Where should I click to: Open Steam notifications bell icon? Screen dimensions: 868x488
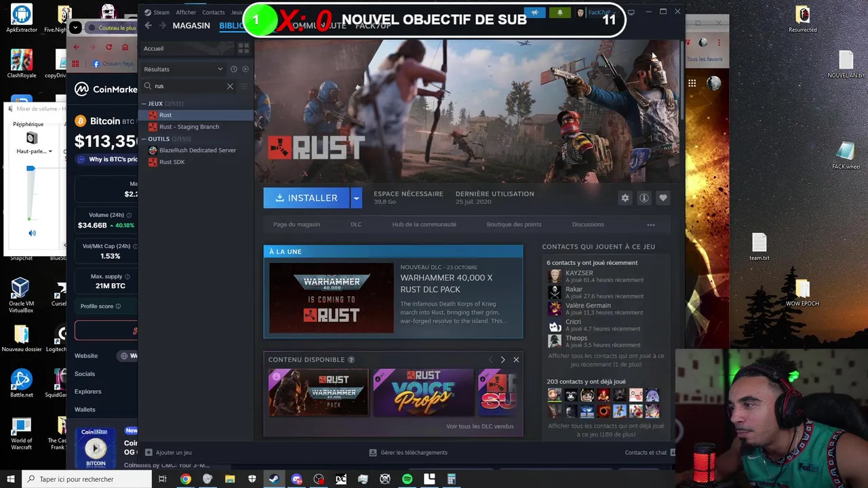pyautogui.click(x=559, y=12)
